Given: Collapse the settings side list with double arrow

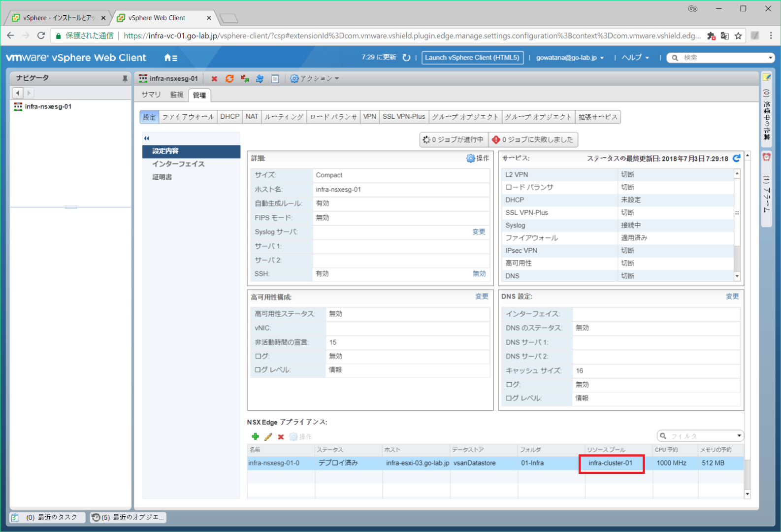Looking at the screenshot, I should [146, 138].
